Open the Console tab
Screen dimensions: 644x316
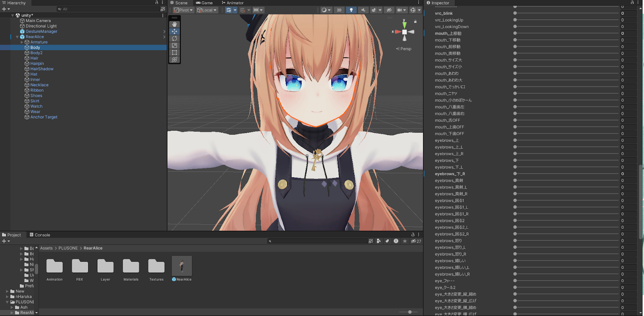click(x=40, y=235)
